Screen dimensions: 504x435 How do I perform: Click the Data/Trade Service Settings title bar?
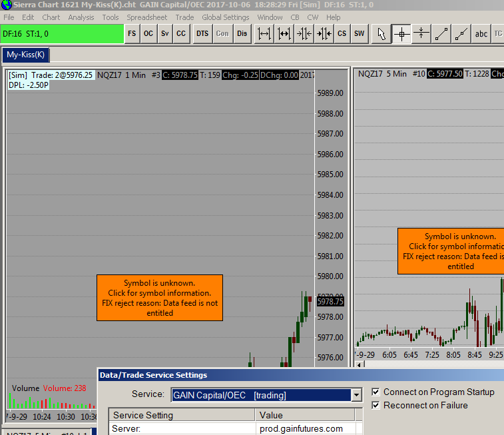301,375
